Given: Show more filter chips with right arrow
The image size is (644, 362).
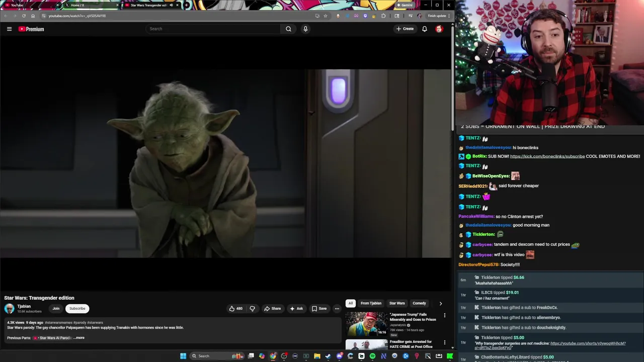Looking at the screenshot, I should (441, 303).
